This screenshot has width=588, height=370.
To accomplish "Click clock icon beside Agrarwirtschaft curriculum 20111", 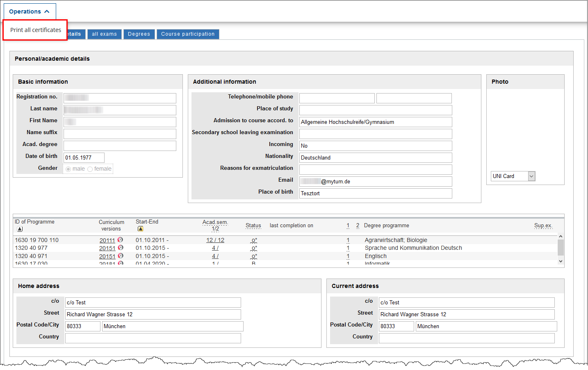I will [x=120, y=240].
